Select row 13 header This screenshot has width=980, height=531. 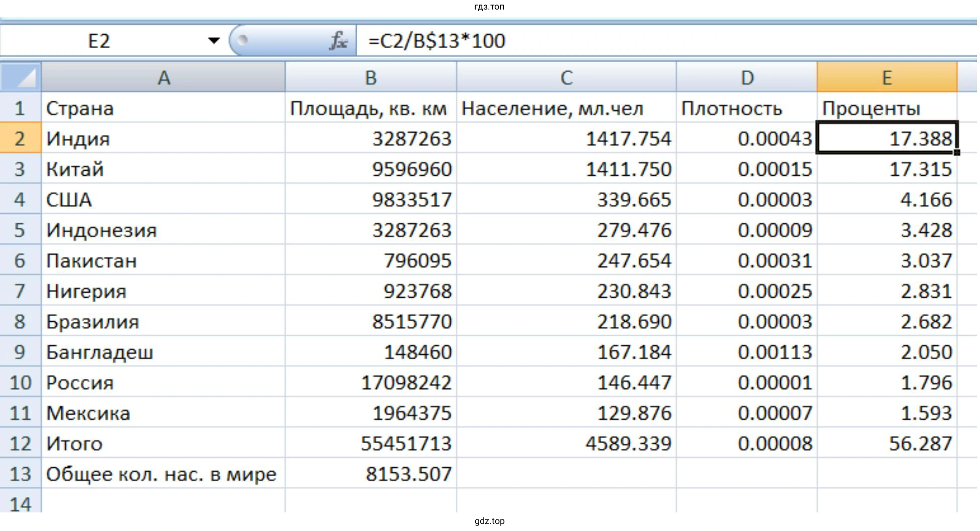pos(21,474)
